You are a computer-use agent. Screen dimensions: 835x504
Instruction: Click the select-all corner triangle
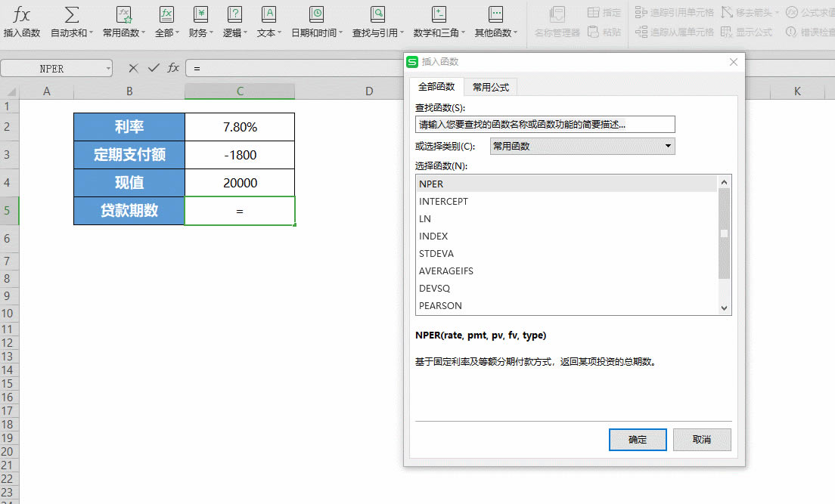pos(10,91)
